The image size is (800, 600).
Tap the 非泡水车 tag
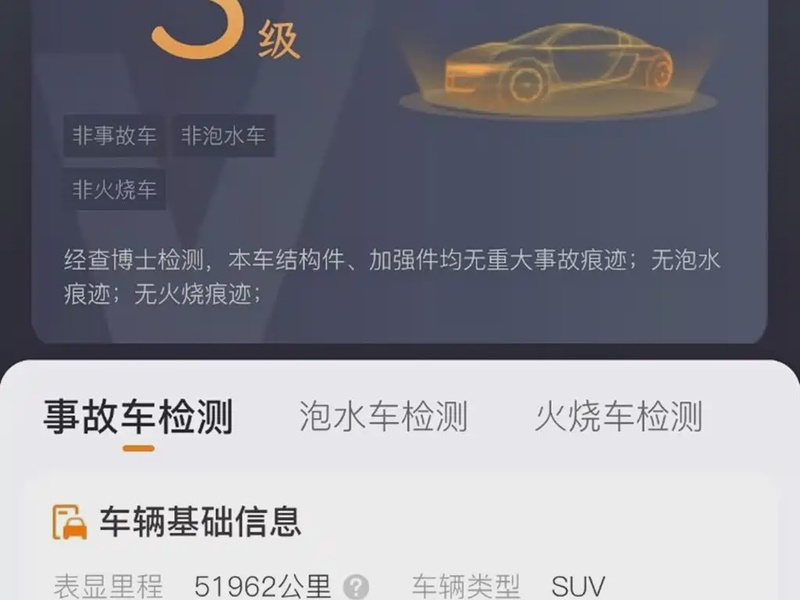223,136
